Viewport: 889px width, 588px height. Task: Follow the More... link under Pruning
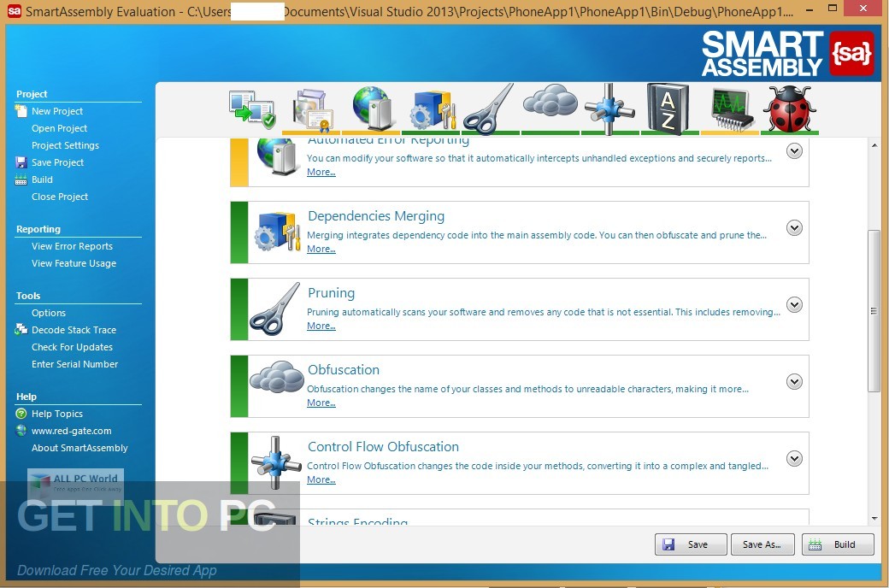click(x=321, y=326)
